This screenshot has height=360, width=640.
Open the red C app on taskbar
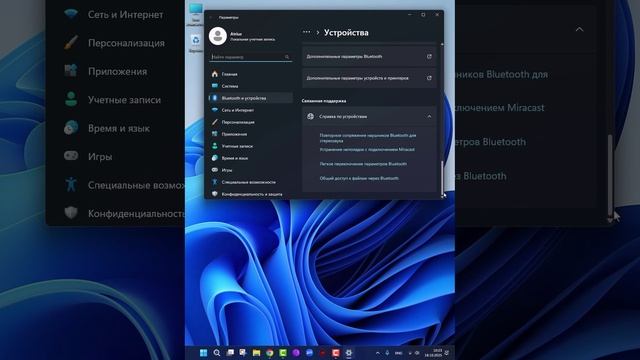click(x=336, y=353)
